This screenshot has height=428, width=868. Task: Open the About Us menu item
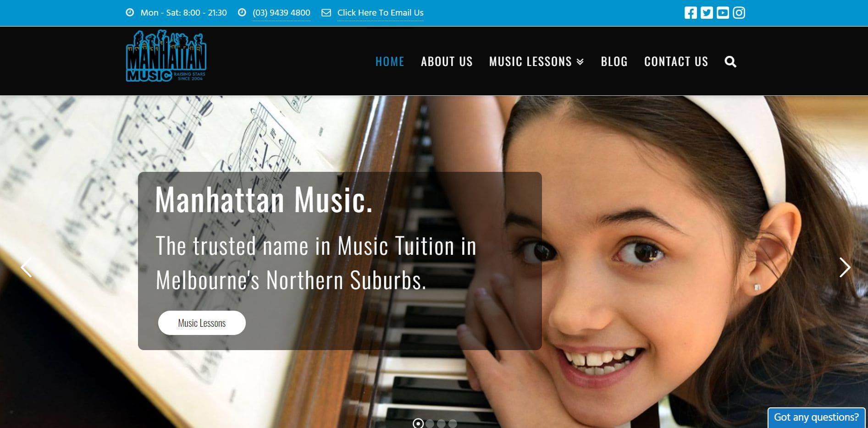tap(447, 61)
